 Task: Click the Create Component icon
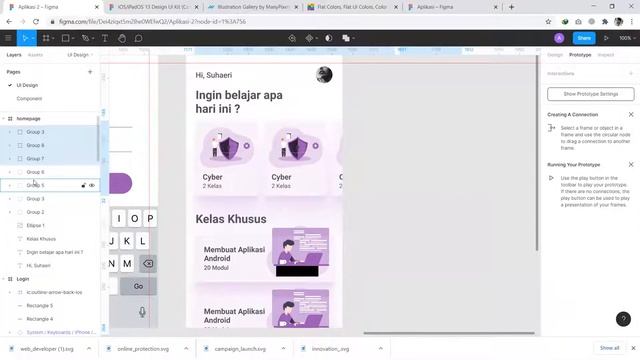[309, 38]
